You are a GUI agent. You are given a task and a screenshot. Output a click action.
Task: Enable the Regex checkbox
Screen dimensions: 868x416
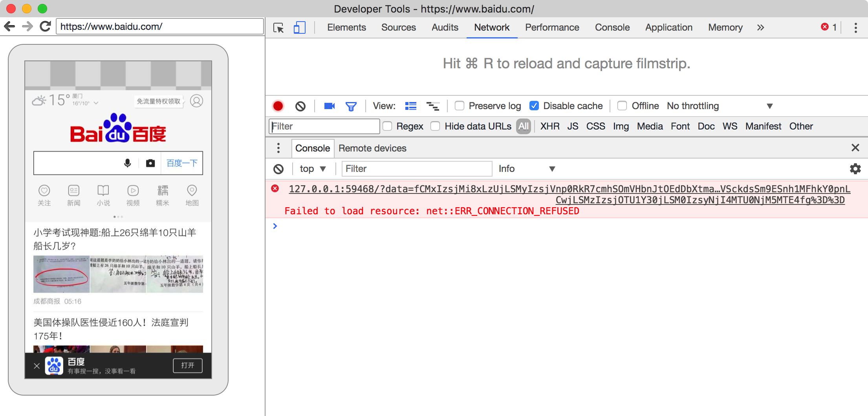click(387, 126)
